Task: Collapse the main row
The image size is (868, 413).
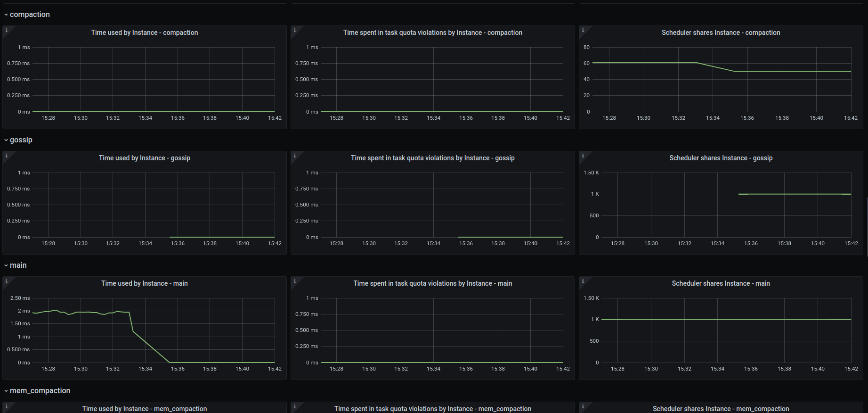Action: coord(16,265)
